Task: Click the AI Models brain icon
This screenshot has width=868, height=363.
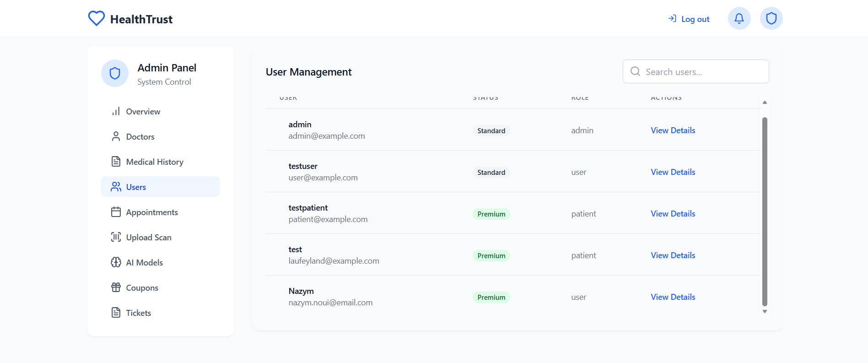Action: (116, 262)
